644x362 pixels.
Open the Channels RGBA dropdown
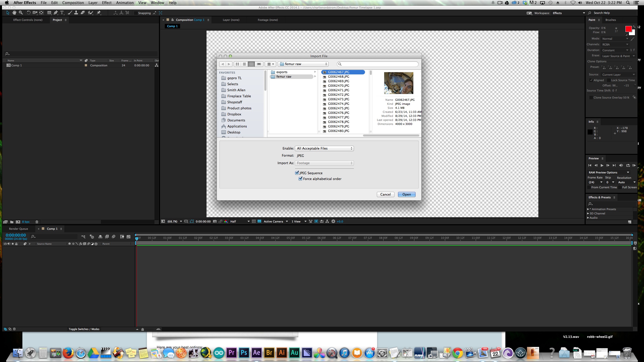point(615,44)
